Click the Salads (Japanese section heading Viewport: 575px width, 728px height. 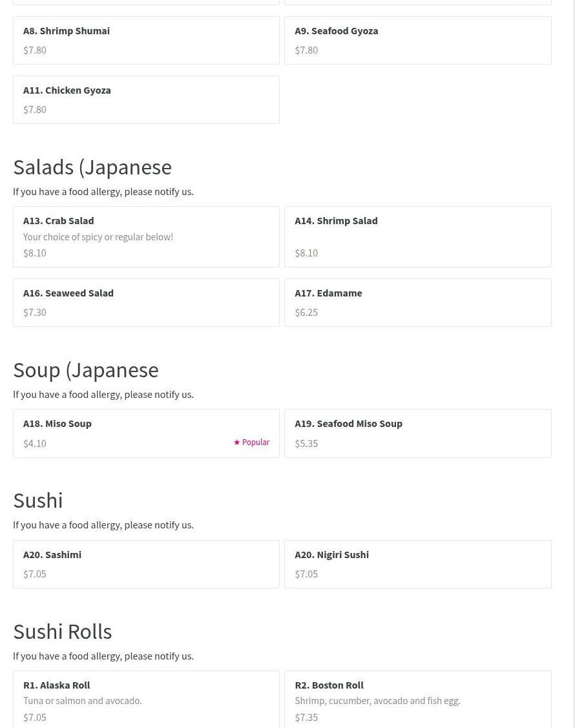[92, 167]
